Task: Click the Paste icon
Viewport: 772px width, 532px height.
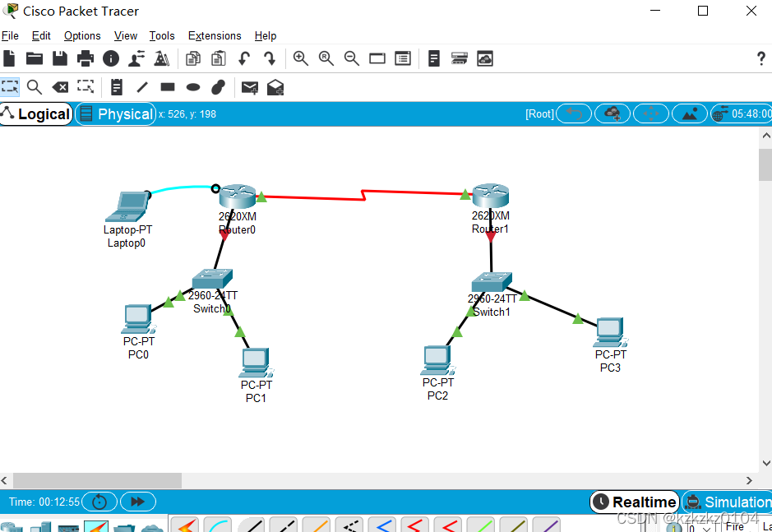Action: coord(218,58)
